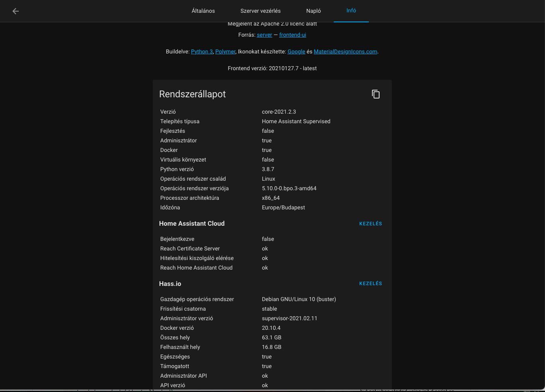Click the 63.1 GB total space value
The height and width of the screenshot is (392, 545).
pos(272,337)
